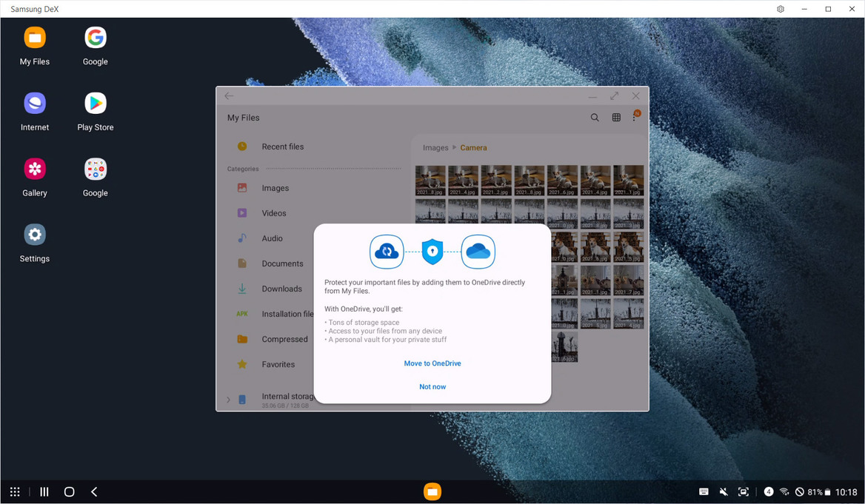Expand My Files window to fullscreen
865x504 pixels.
click(x=614, y=96)
